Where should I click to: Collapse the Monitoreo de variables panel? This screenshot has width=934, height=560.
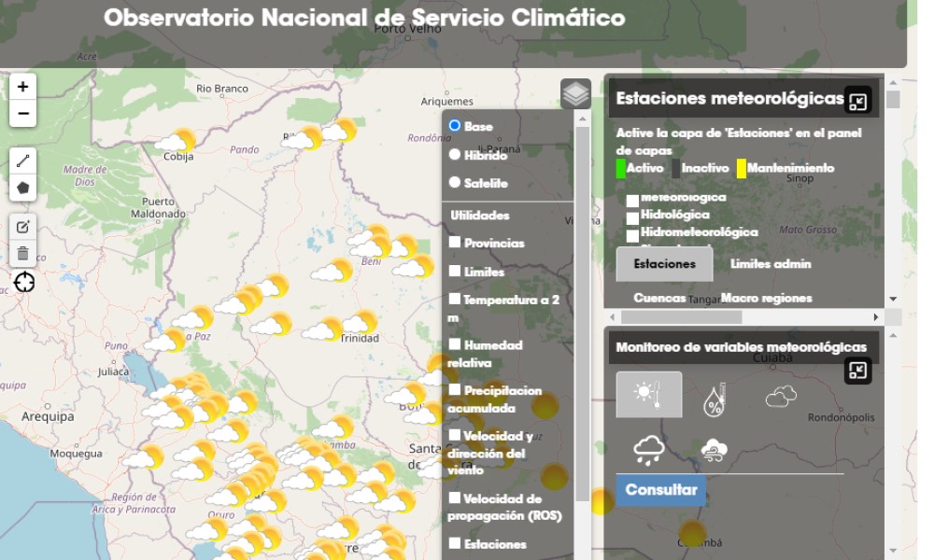(857, 371)
